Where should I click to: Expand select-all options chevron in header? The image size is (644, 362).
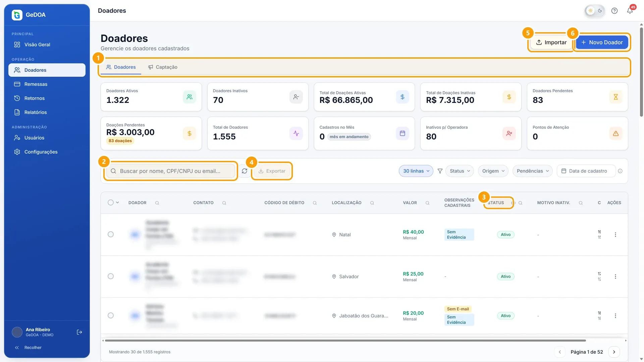tap(117, 202)
